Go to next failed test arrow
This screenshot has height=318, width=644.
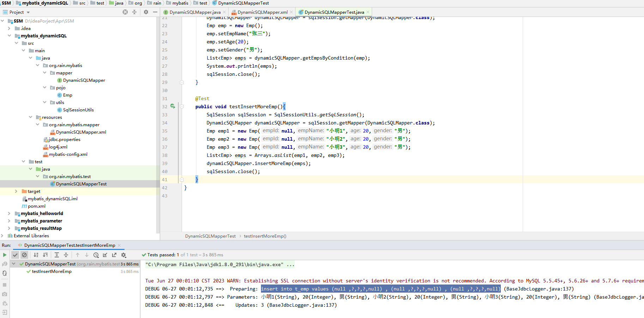click(87, 255)
